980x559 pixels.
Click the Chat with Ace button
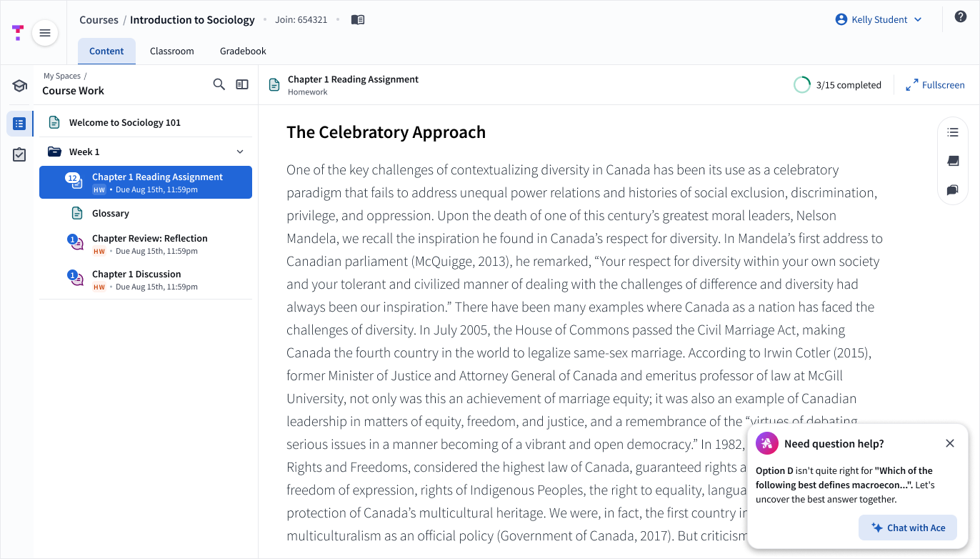[x=907, y=528]
